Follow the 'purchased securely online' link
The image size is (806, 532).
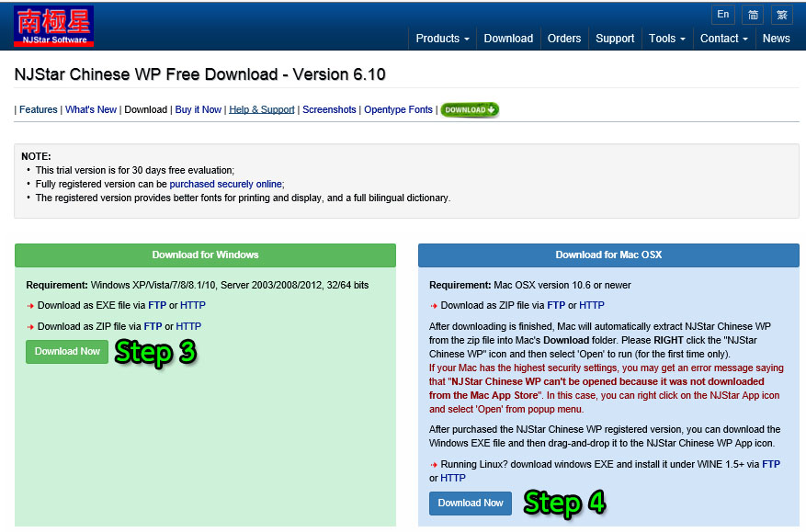coord(226,184)
